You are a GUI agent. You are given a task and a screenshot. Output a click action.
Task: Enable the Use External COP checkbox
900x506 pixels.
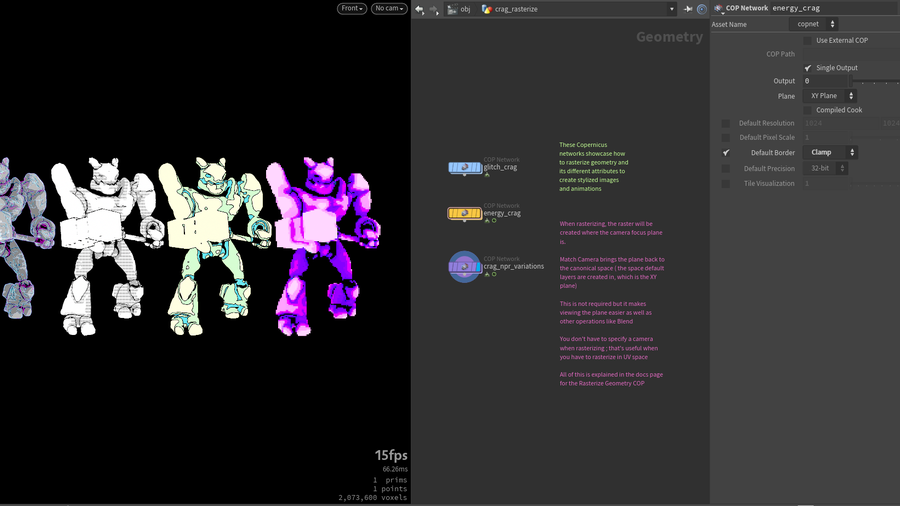pyautogui.click(x=808, y=40)
